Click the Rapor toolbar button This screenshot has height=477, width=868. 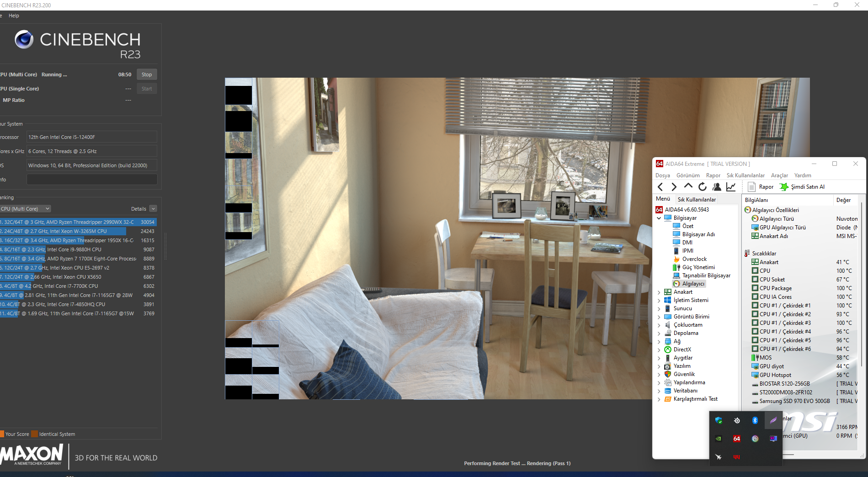coord(761,187)
